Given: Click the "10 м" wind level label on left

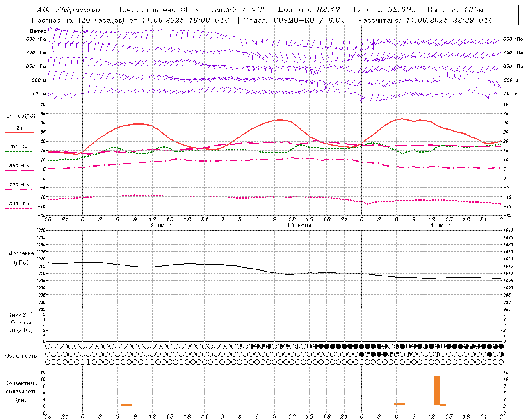Looking at the screenshot, I should pos(39,94).
